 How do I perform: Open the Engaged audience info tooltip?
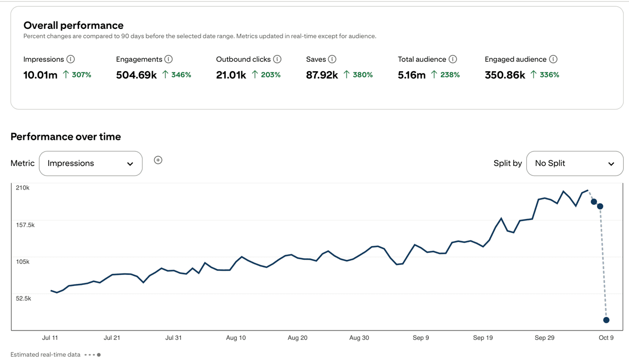552,59
